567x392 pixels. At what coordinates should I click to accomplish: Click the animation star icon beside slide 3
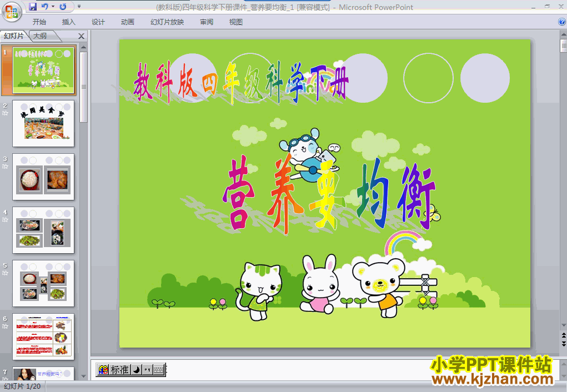pos(5,167)
